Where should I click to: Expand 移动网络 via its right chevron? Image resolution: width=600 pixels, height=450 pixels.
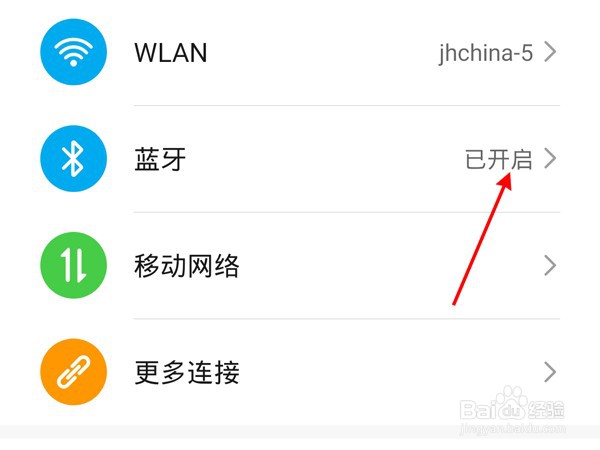[x=550, y=266]
